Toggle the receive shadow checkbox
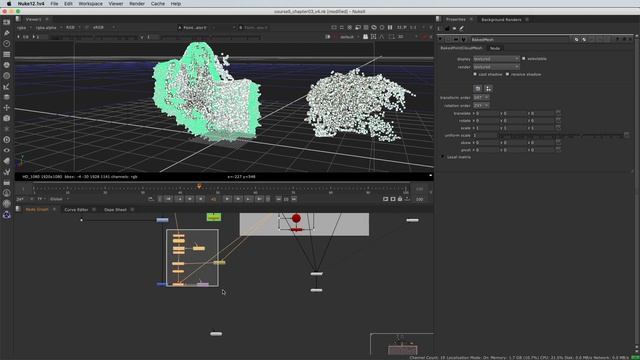 (x=507, y=74)
